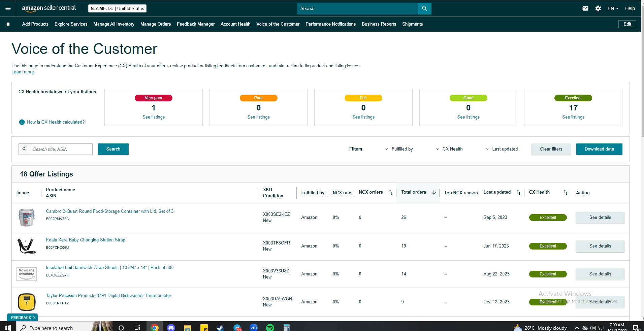The height and width of the screenshot is (331, 644).
Task: Open Add Products menu item
Action: 35,24
